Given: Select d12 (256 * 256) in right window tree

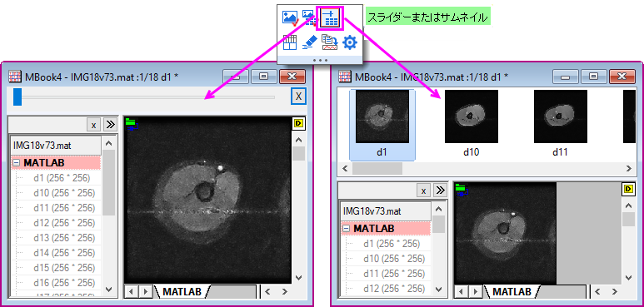Looking at the screenshot, I should pyautogui.click(x=394, y=288).
